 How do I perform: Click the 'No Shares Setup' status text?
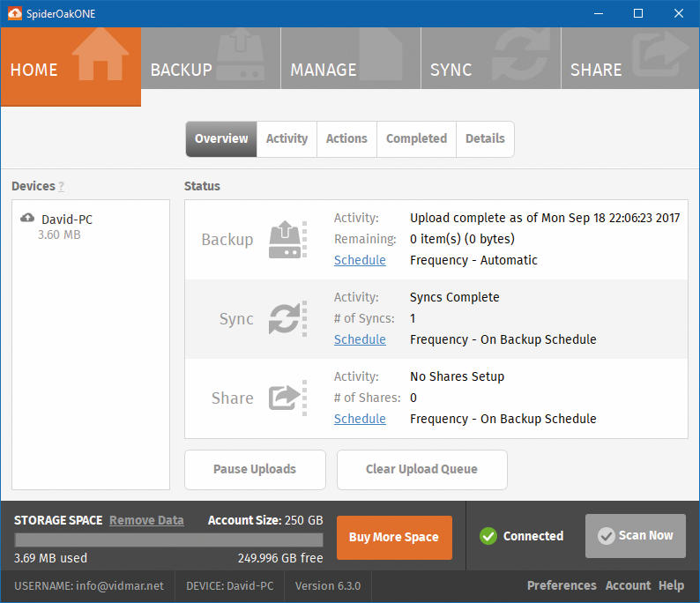(458, 376)
